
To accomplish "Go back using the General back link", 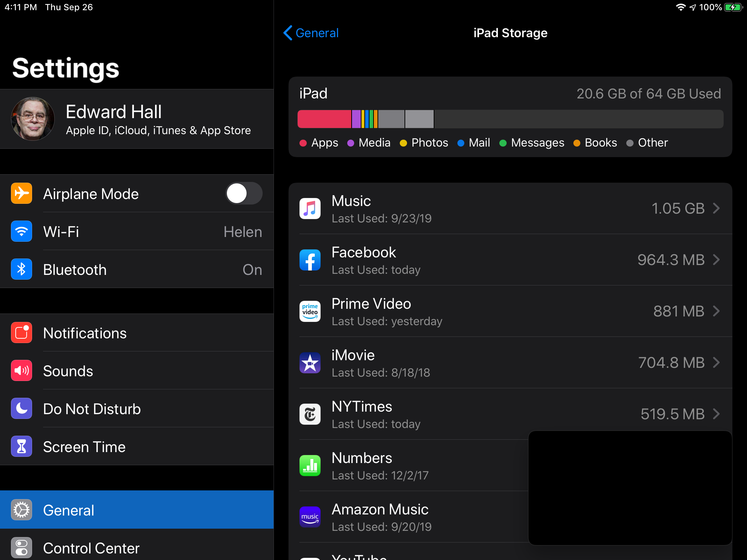I will [x=311, y=33].
